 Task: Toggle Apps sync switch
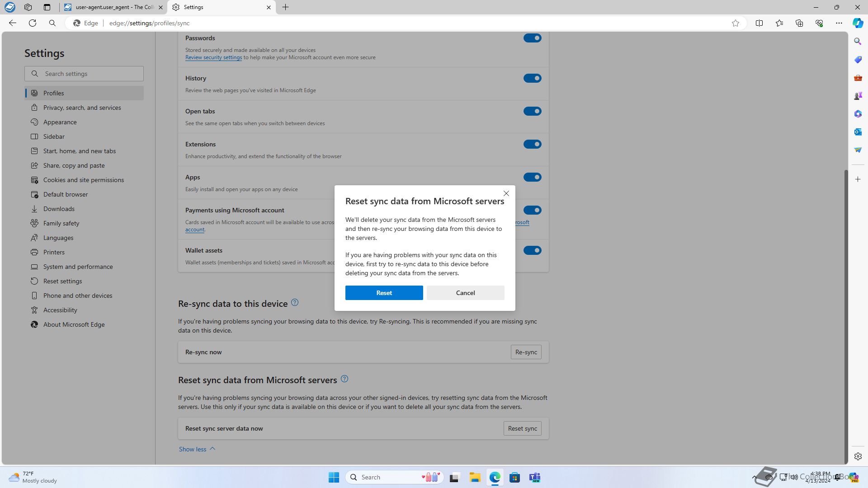532,177
